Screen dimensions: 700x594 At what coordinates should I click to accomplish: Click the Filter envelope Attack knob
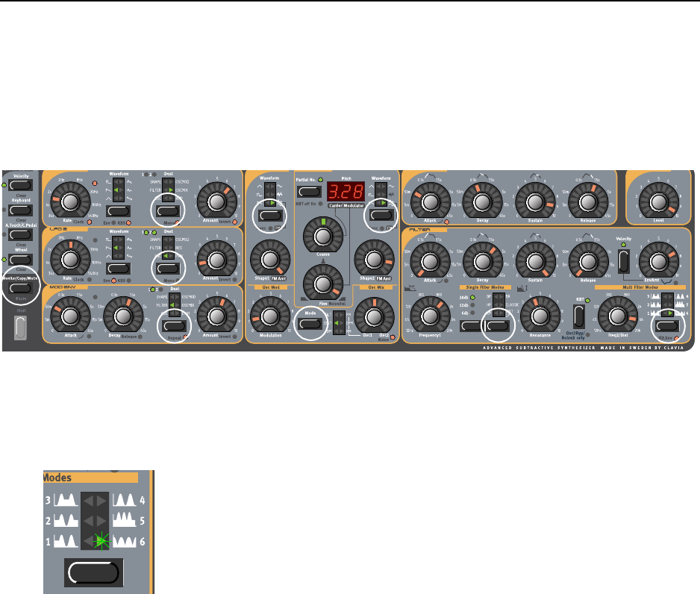click(430, 261)
